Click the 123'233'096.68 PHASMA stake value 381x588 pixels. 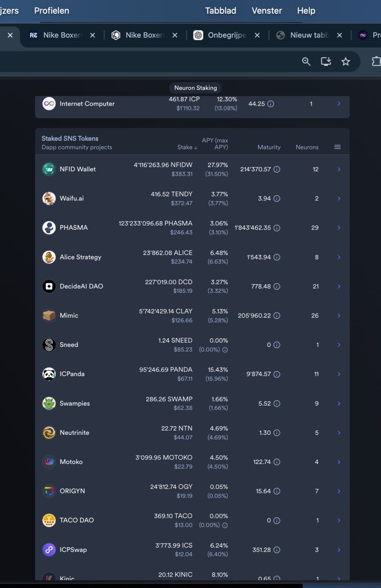click(x=155, y=223)
